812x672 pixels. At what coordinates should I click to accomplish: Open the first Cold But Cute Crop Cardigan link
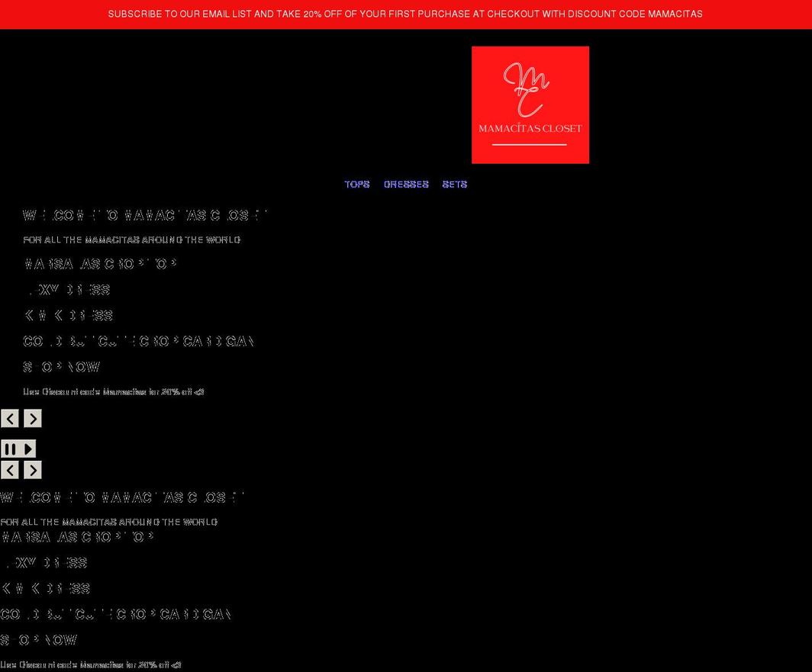[138, 341]
